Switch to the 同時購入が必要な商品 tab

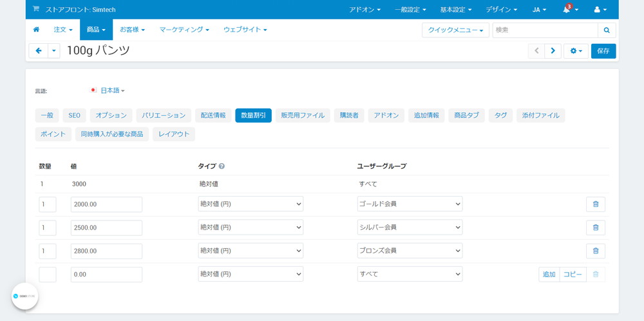click(x=112, y=134)
